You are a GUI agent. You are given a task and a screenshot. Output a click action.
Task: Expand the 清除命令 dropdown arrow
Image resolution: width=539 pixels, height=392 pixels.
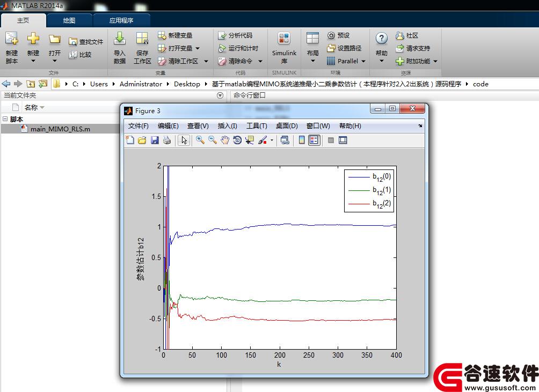(x=260, y=61)
